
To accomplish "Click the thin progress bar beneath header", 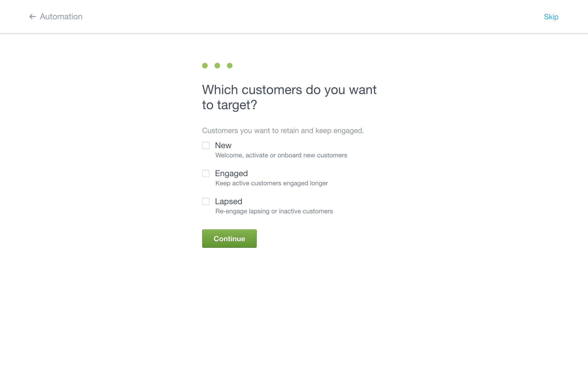I will [x=294, y=33].
